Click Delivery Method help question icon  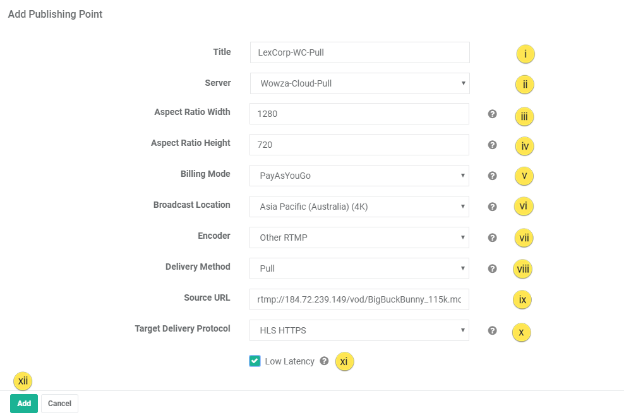[492, 268]
